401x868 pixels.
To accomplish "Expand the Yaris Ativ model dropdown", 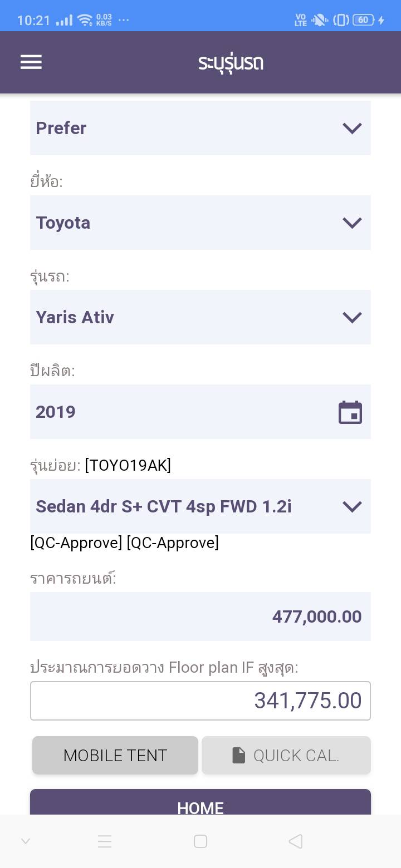I will click(x=200, y=317).
